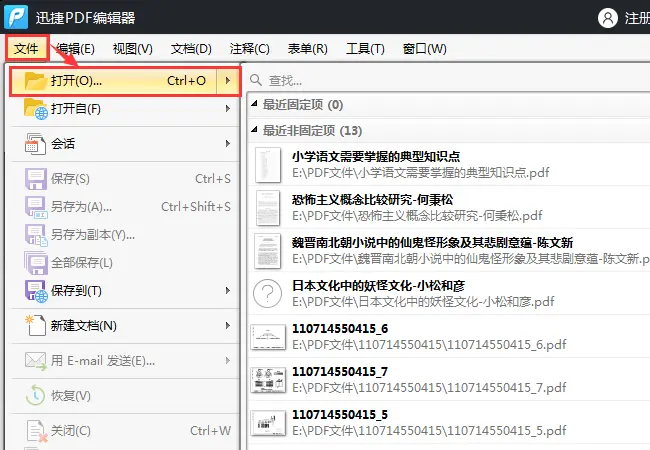The height and width of the screenshot is (450, 650).
Task: Click the 全部保存 stacked disks icon
Action: pos(36,263)
